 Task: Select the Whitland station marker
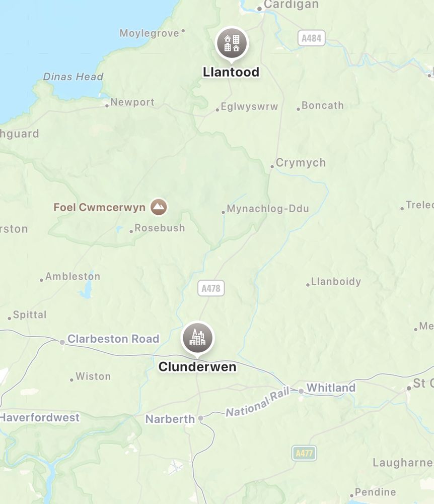tap(301, 391)
